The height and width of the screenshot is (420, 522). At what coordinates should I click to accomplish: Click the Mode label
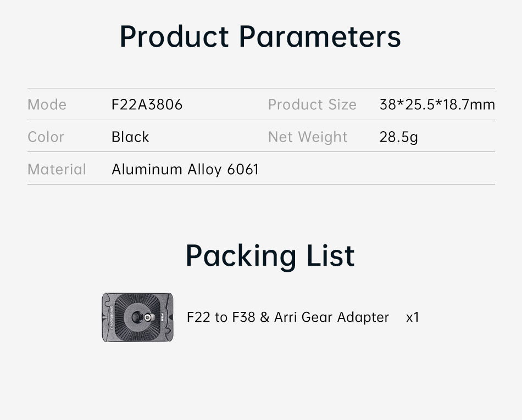47,104
